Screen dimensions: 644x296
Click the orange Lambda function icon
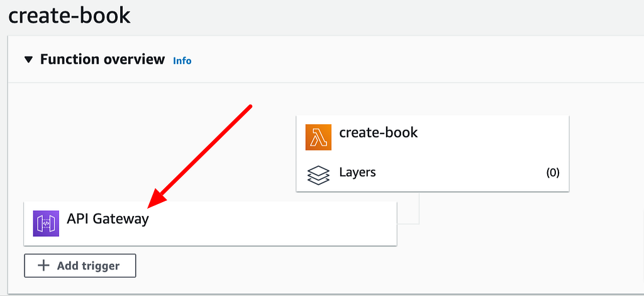pos(318,137)
